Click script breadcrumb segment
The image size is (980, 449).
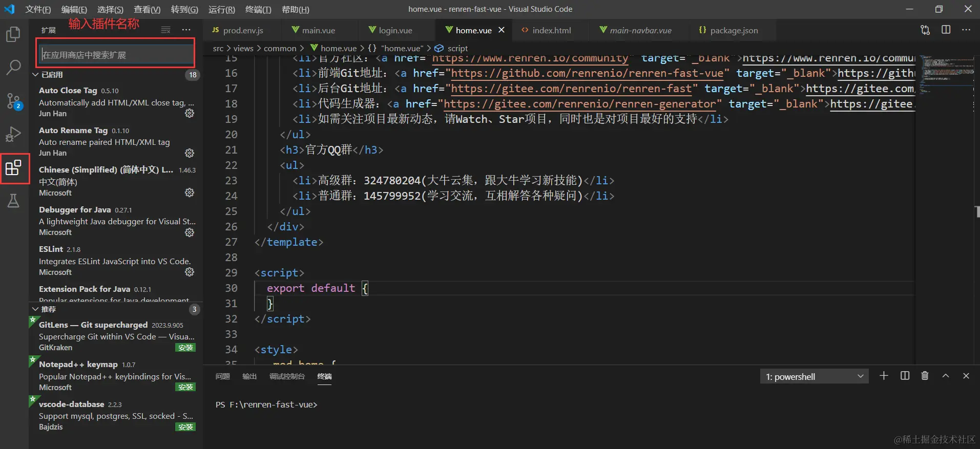tap(457, 48)
